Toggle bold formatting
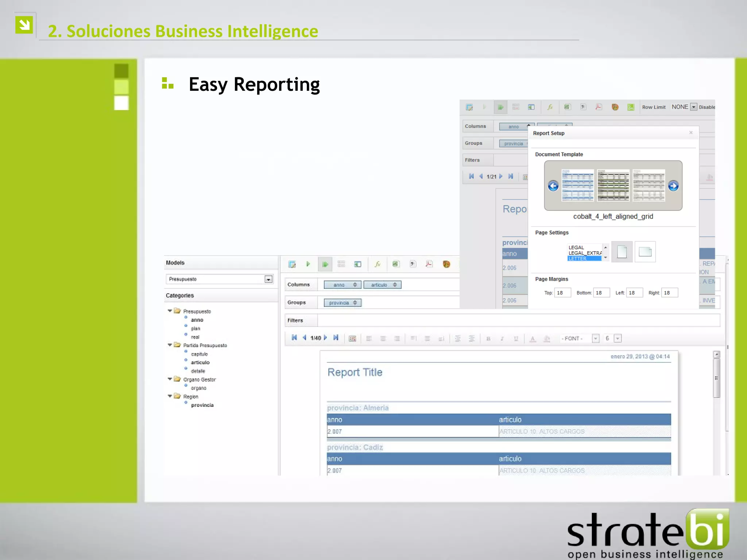Viewport: 747px width, 560px height. click(x=488, y=339)
